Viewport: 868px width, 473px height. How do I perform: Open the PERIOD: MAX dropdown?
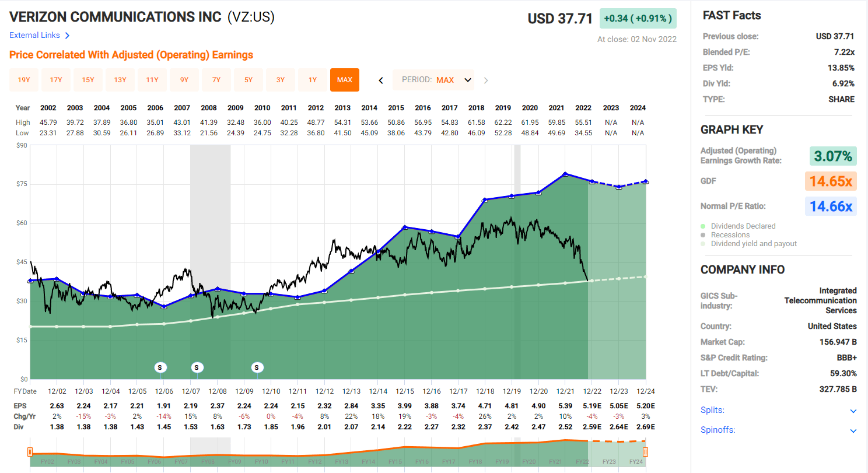(x=433, y=80)
